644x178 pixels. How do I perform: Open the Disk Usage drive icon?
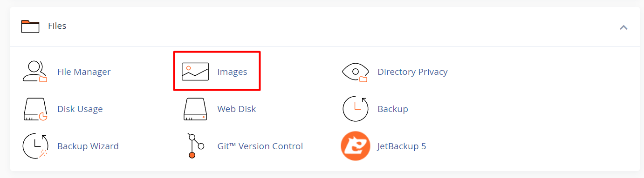click(x=35, y=109)
